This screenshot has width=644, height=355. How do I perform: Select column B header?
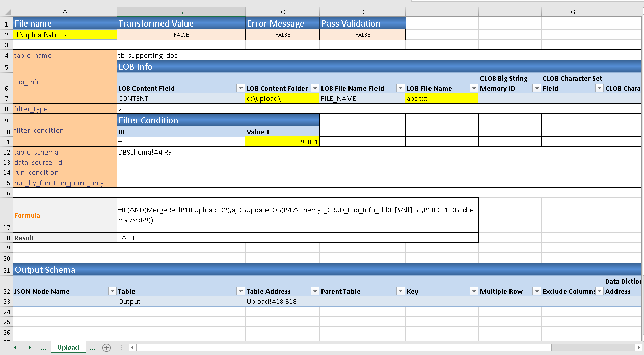point(181,11)
